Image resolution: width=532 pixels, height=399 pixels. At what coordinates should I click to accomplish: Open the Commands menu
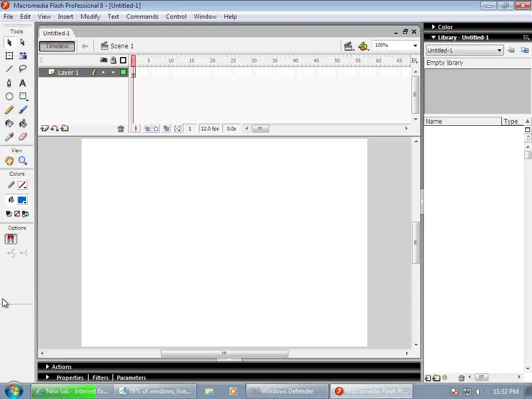142,17
